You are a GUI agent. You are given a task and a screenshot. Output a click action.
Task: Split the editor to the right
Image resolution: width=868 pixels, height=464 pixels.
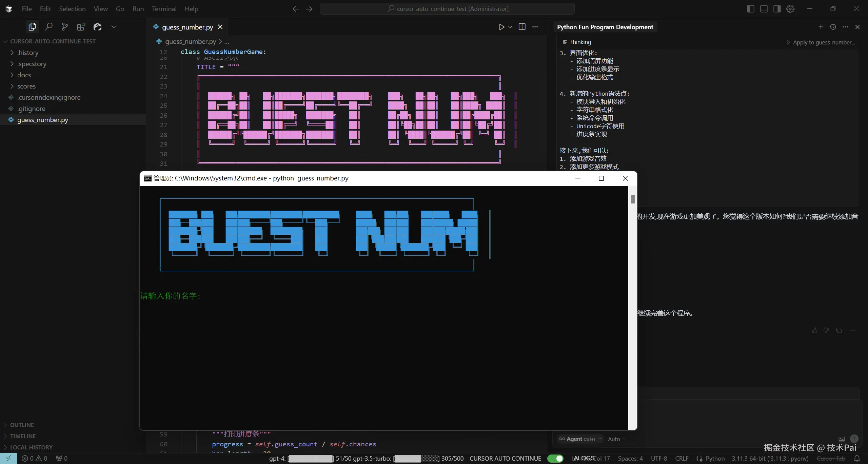522,27
